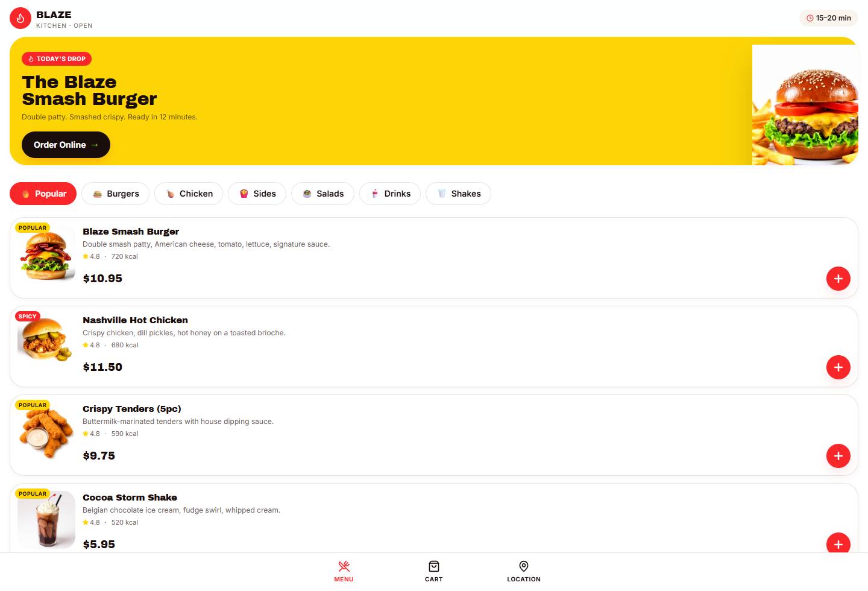Add Nashville Hot Chicken with plus button

pyautogui.click(x=838, y=367)
